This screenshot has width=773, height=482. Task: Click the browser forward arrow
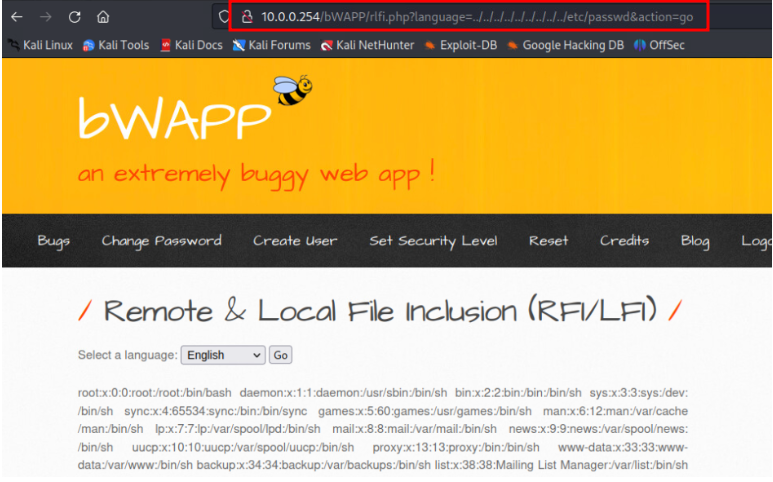(46, 17)
